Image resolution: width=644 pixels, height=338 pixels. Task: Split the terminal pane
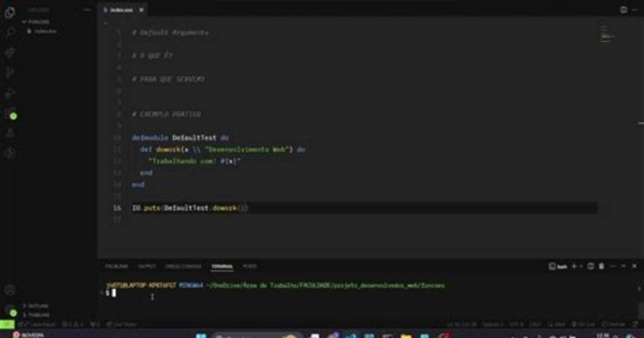pos(591,266)
